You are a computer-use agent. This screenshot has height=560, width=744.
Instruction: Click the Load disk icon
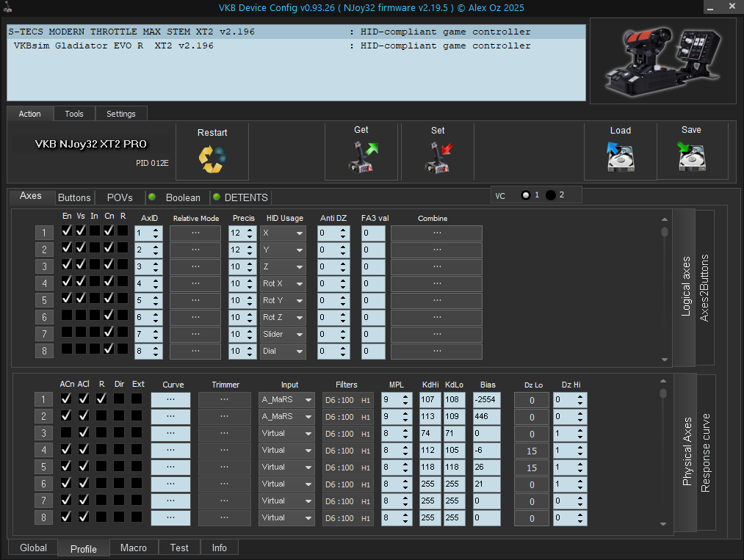click(620, 157)
